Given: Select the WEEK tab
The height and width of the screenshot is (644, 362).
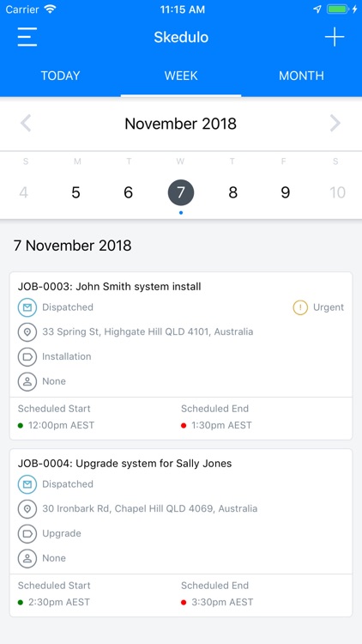Looking at the screenshot, I should [x=181, y=76].
